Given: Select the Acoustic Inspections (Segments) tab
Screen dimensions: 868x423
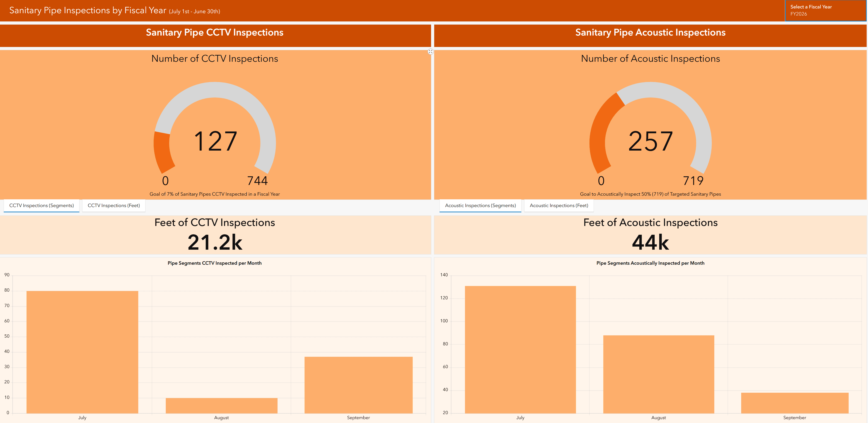Looking at the screenshot, I should (480, 205).
